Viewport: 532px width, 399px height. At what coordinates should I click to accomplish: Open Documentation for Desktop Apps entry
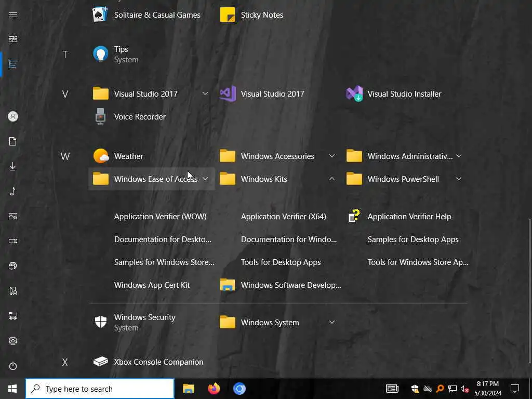[x=151, y=239]
